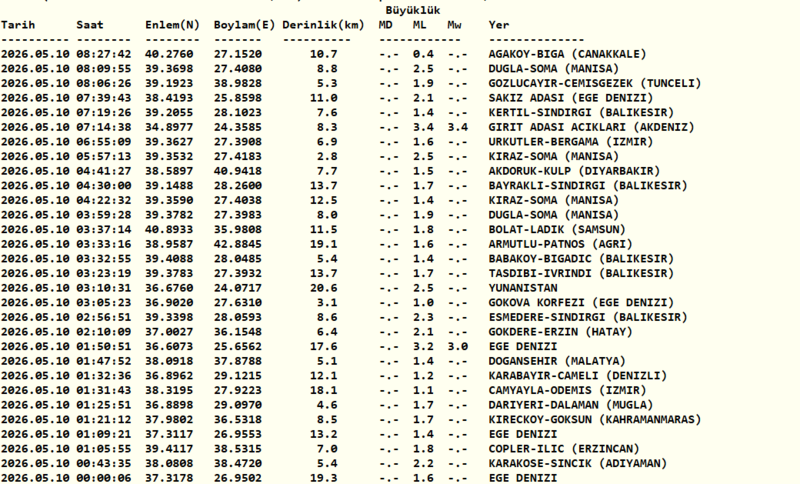Click 'BOLAT-LADIK (SAMSUN)' location
The height and width of the screenshot is (484, 800).
pos(557,230)
